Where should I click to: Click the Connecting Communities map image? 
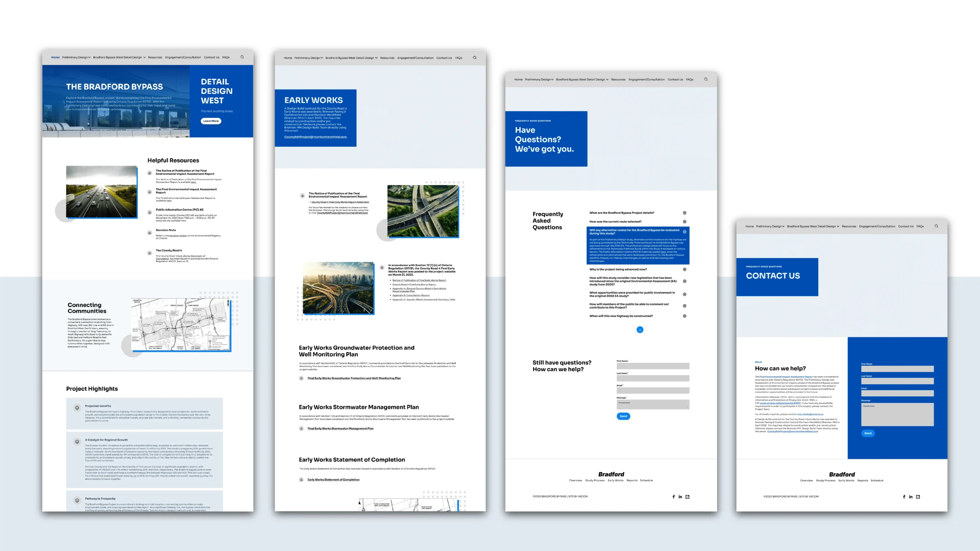coord(181,324)
